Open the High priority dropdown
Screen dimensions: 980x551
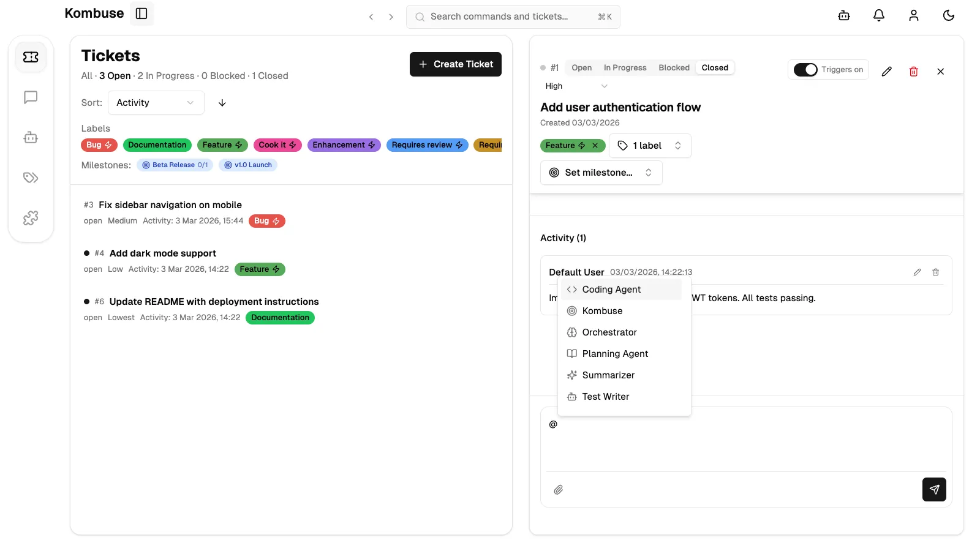[575, 86]
